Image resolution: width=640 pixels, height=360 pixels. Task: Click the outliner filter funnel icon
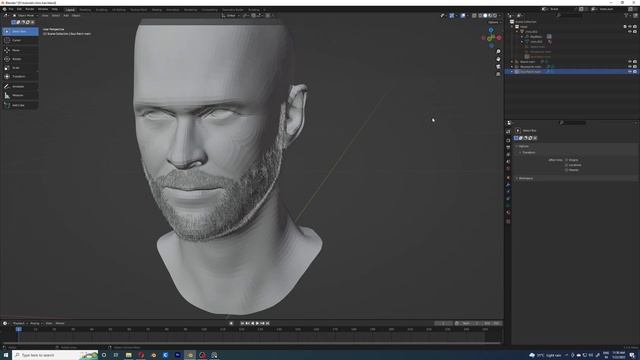tap(626, 16)
